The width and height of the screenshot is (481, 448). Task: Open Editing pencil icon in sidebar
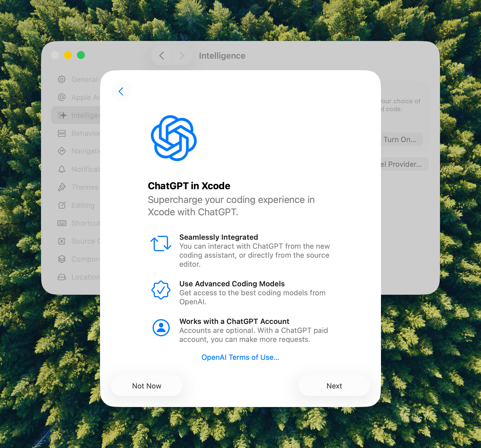click(x=62, y=205)
